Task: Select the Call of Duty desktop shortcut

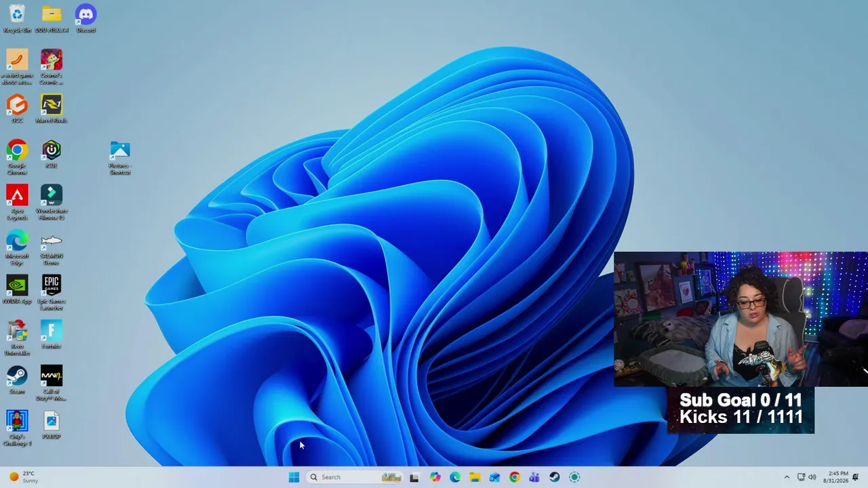Action: tap(52, 383)
